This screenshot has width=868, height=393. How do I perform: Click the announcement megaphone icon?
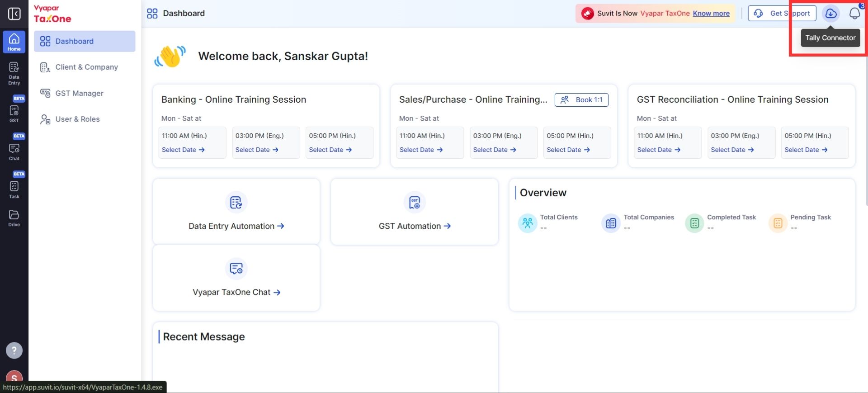click(587, 14)
